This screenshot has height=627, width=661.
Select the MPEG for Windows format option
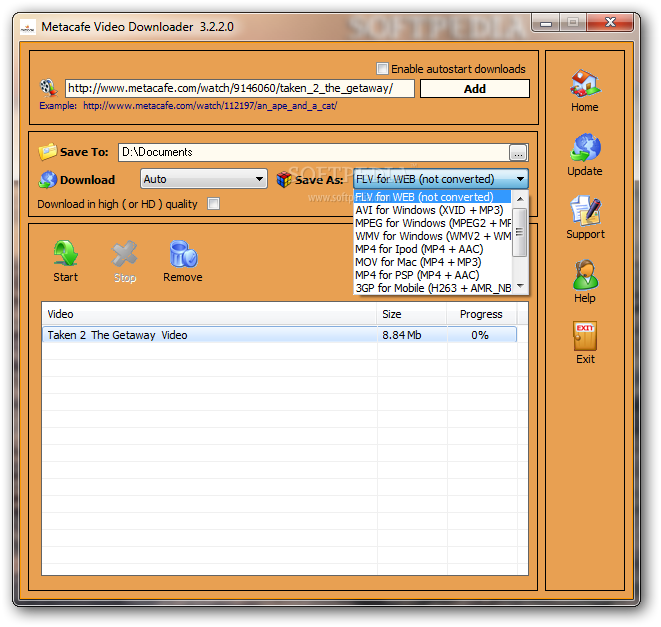433,223
